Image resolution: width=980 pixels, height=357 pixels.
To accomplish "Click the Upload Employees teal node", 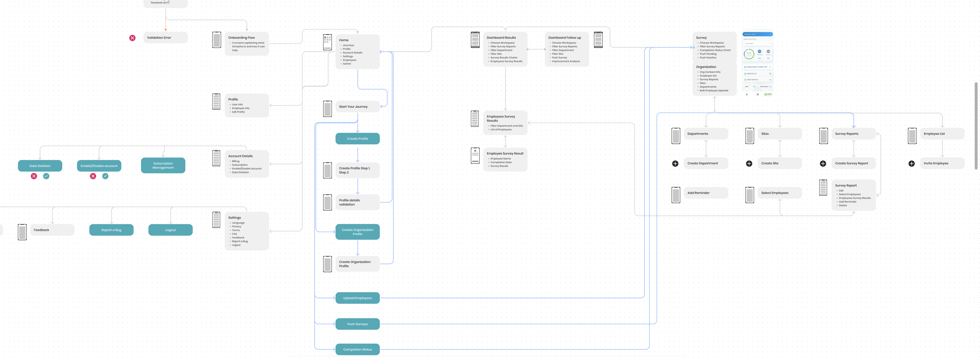I will pos(357,298).
